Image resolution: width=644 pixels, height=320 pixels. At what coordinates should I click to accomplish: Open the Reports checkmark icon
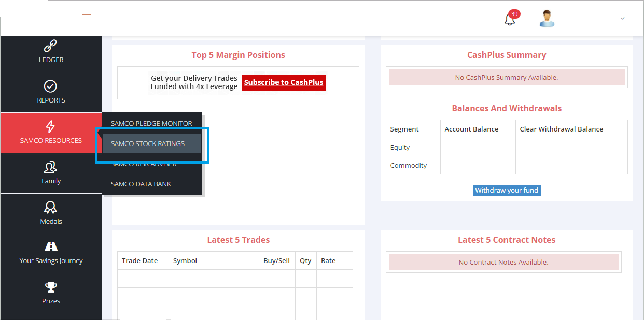[51, 86]
